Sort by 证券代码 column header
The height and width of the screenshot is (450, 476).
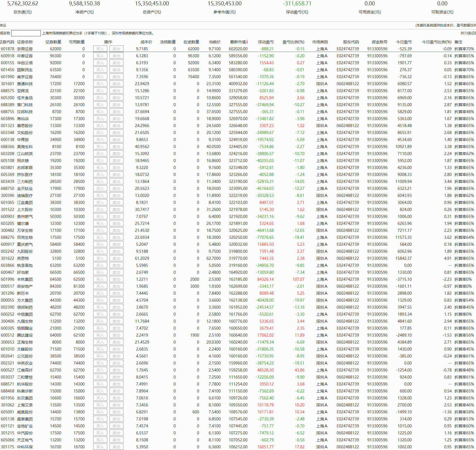7,42
